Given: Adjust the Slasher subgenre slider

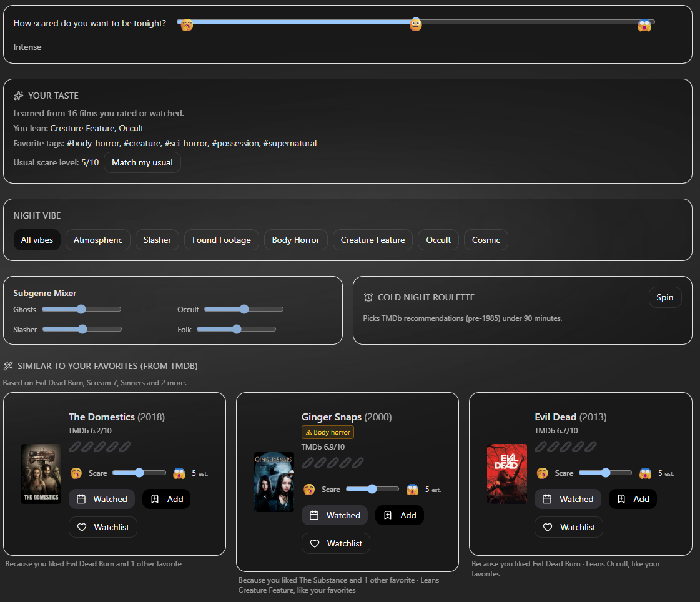Looking at the screenshot, I should pos(82,329).
